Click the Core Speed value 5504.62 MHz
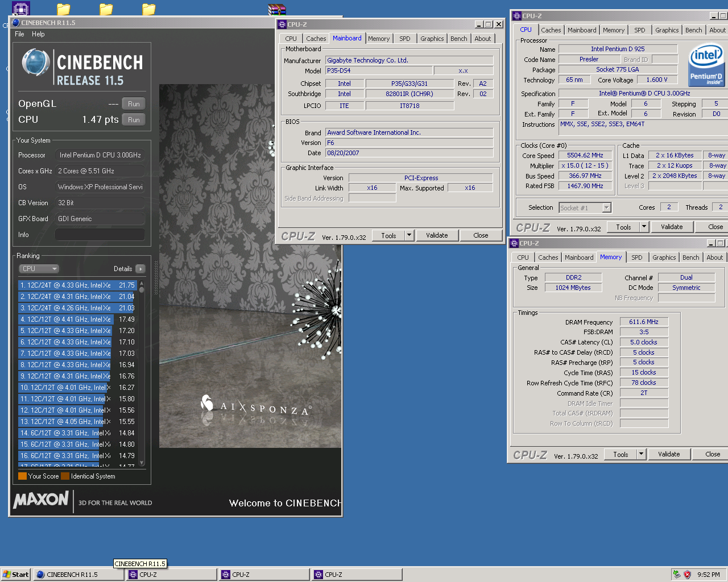The width and height of the screenshot is (728, 582). coord(585,155)
